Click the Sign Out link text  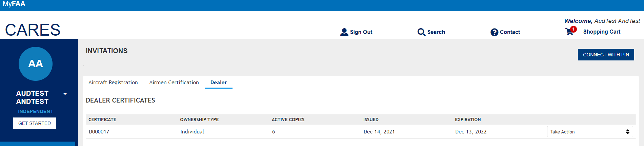click(361, 32)
